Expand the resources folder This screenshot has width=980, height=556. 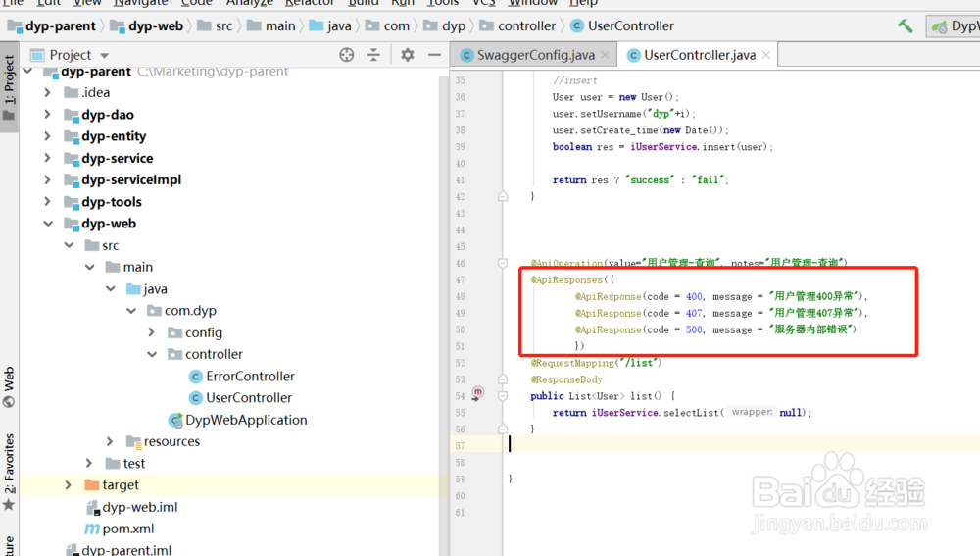[x=110, y=441]
